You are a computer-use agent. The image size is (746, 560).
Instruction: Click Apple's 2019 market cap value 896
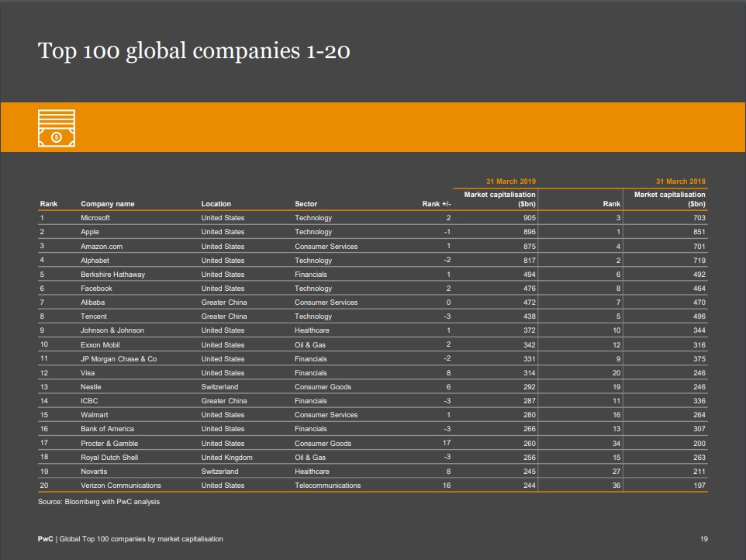tap(530, 232)
